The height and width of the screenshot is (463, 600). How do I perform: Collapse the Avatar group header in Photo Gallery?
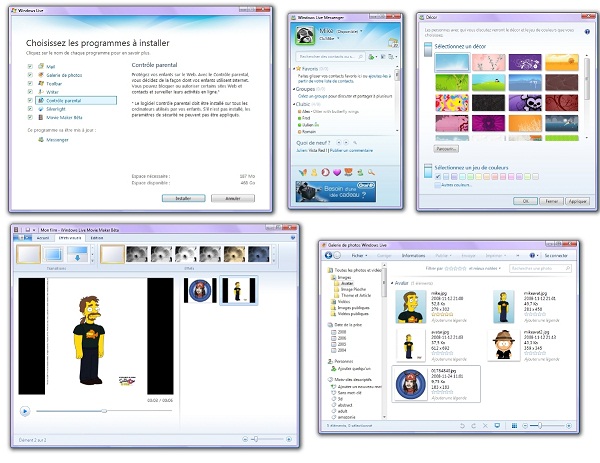[x=392, y=283]
